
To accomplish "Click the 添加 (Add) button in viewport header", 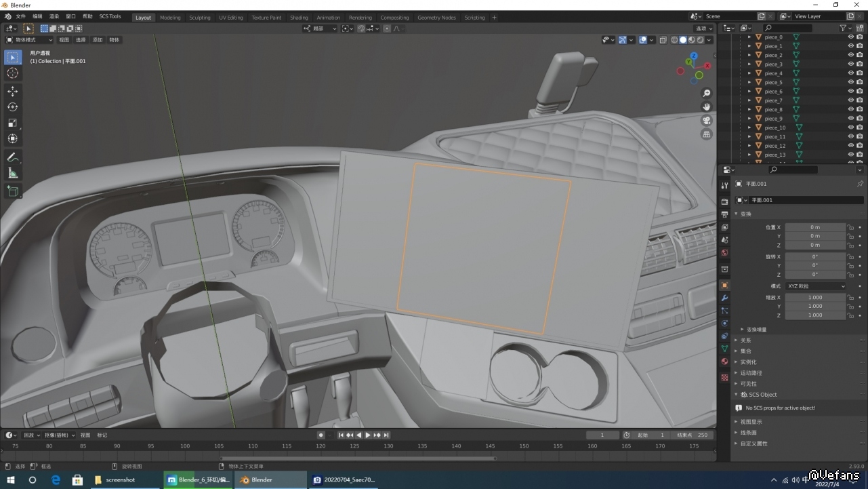I will (x=98, y=40).
